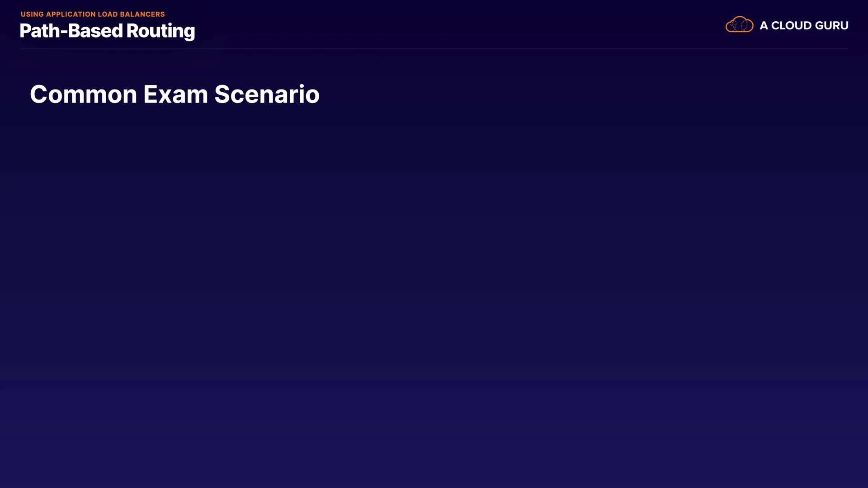Click the orange cloud logo icon
Screen dimensions: 868x488
click(739, 24)
